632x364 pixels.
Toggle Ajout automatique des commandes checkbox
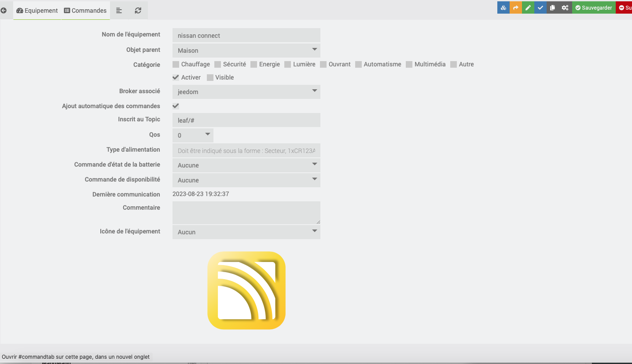pyautogui.click(x=176, y=106)
